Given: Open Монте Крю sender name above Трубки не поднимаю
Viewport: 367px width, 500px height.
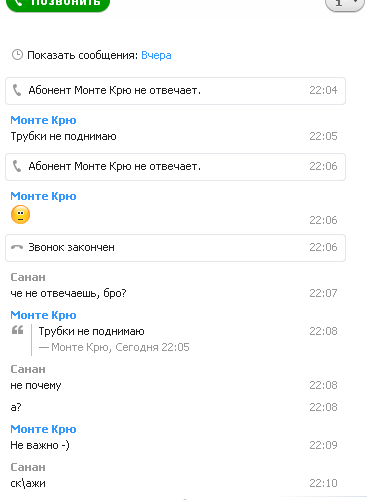Looking at the screenshot, I should coord(43,120).
